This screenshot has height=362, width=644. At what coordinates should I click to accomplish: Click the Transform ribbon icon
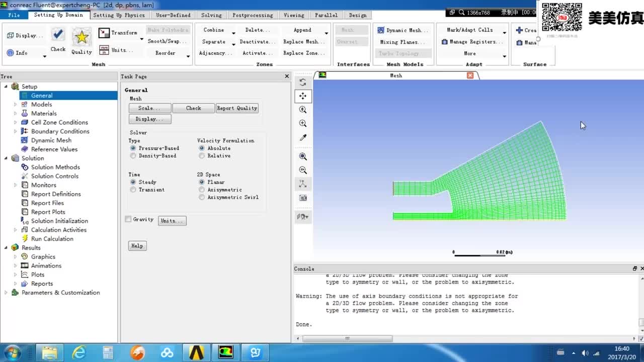118,33
